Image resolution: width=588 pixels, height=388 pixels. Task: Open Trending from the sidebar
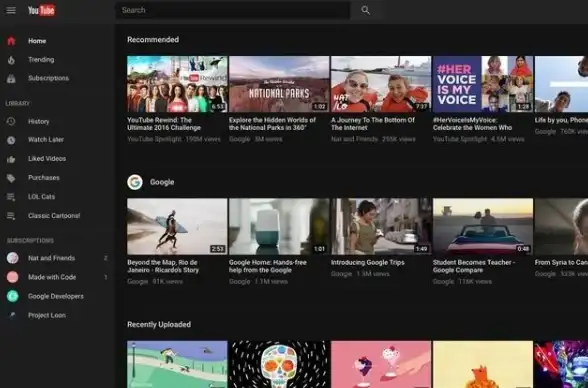[x=41, y=60]
